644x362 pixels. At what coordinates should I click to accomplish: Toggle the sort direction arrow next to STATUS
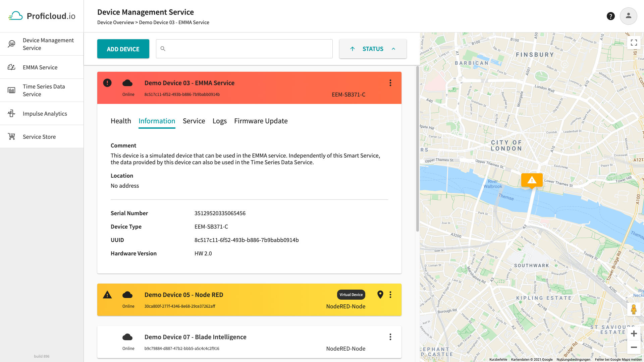(353, 49)
